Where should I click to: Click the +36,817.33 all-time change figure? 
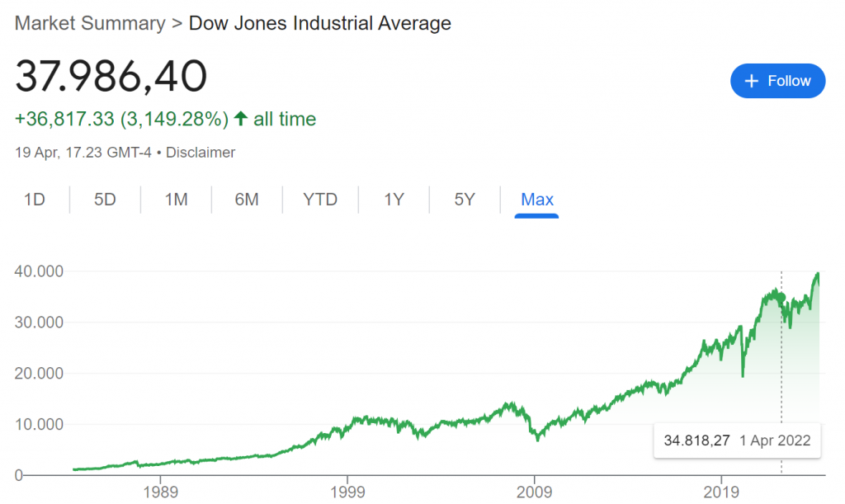point(65,119)
